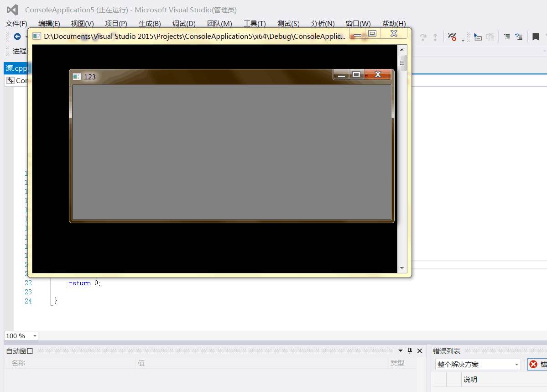Minimize the 123 window
This screenshot has height=392, width=547.
[x=341, y=74]
